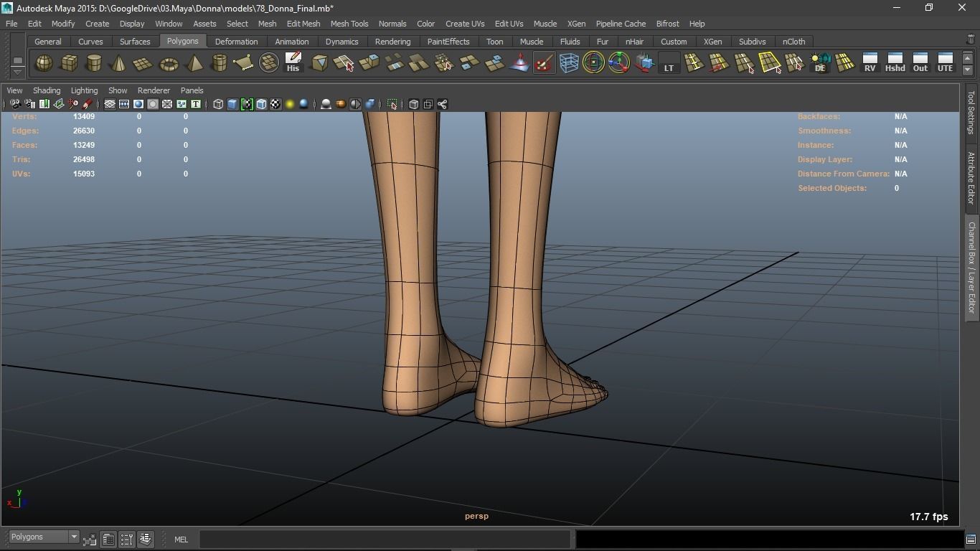Screen dimensions: 980x551
Task: Open the panel Lighting menu
Action: point(84,90)
